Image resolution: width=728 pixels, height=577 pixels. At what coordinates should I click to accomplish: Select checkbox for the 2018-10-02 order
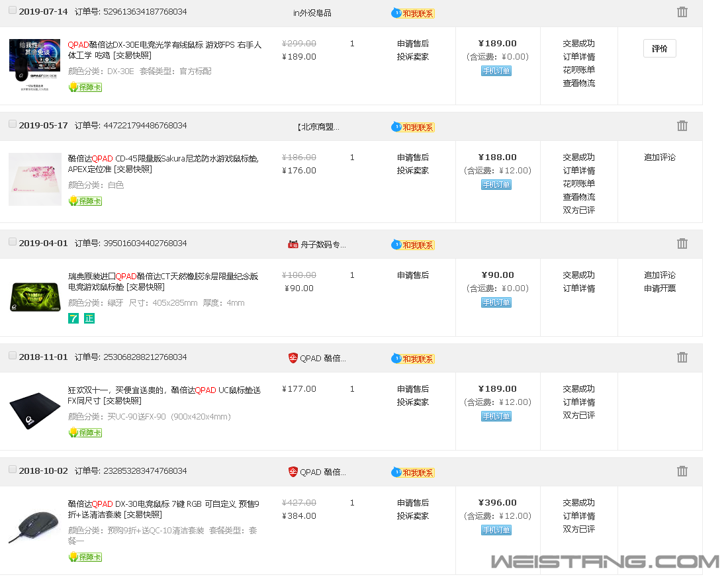[x=13, y=469]
